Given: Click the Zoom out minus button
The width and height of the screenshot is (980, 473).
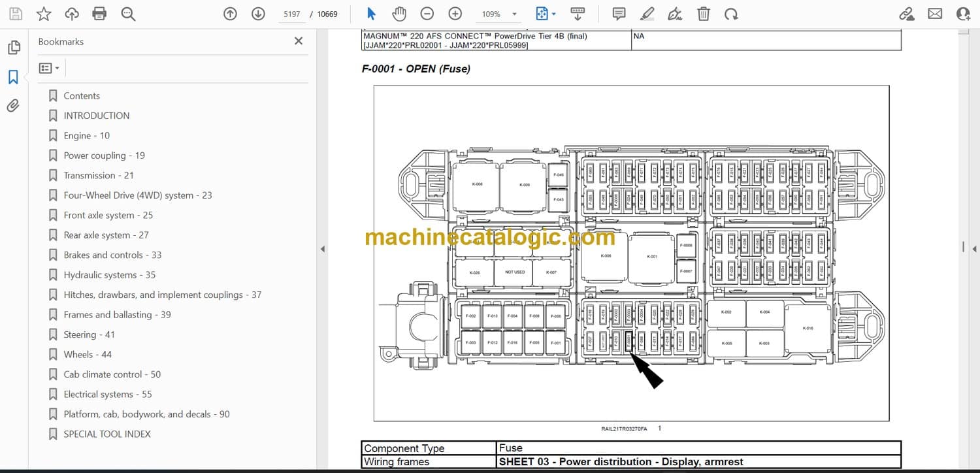Looking at the screenshot, I should [427, 14].
